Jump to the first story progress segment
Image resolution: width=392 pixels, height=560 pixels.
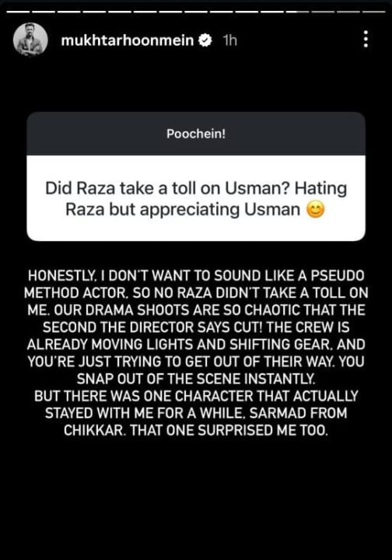pyautogui.click(x=18, y=12)
